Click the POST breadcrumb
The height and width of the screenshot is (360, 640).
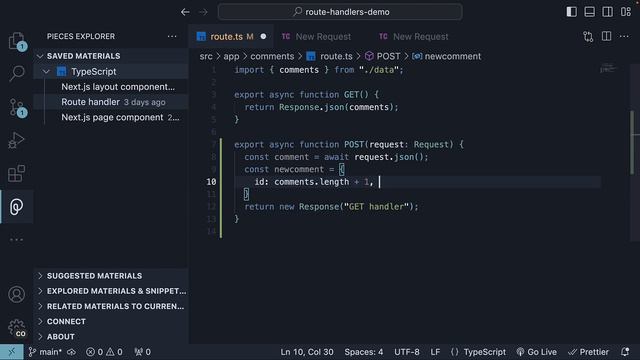pyautogui.click(x=382, y=56)
